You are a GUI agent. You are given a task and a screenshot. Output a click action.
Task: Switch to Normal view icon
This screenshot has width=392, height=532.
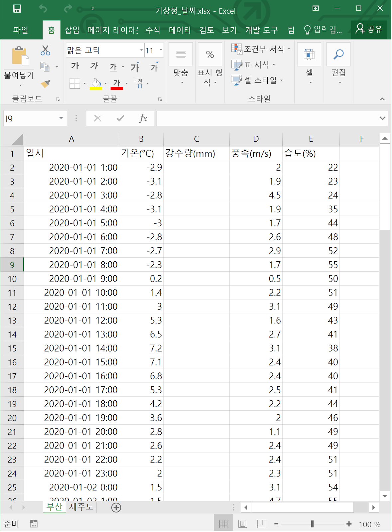[223, 524]
